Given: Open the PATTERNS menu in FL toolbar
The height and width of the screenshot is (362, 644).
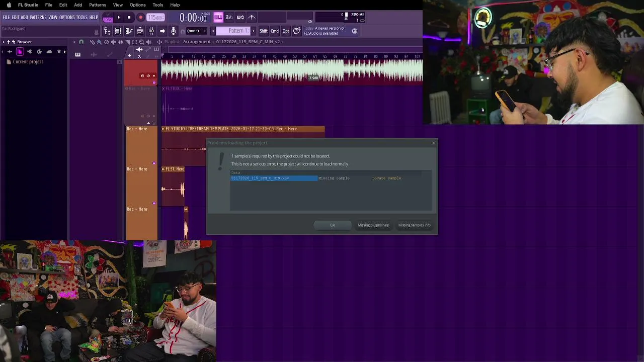Looking at the screenshot, I should [38, 17].
